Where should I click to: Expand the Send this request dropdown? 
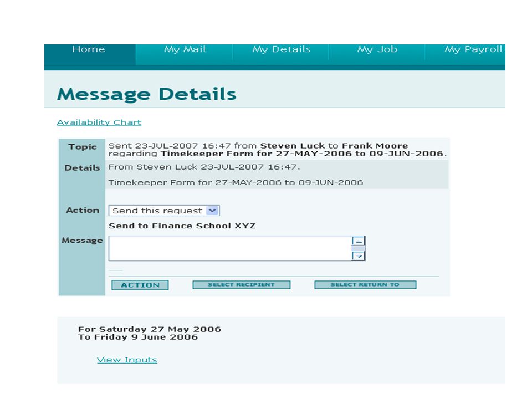164,211
